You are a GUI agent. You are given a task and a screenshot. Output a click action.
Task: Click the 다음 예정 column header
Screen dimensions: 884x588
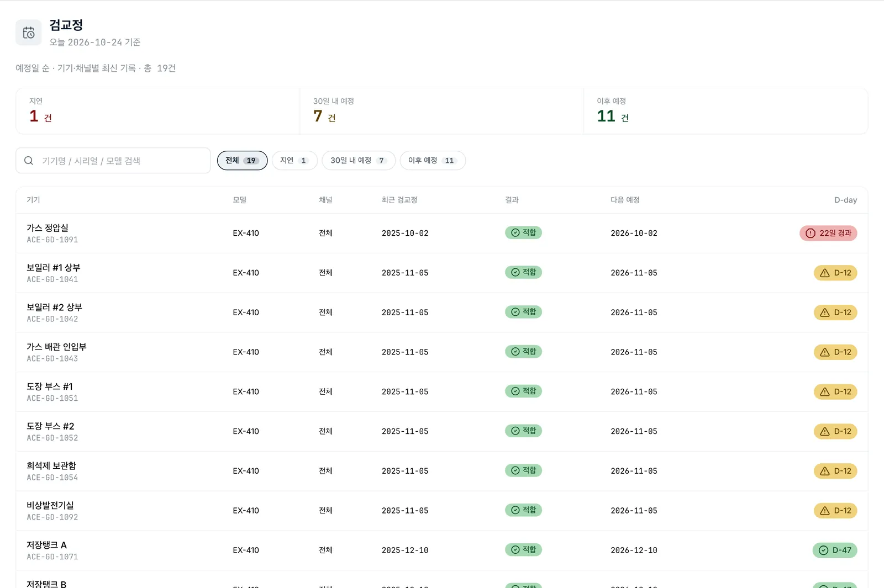(x=625, y=200)
